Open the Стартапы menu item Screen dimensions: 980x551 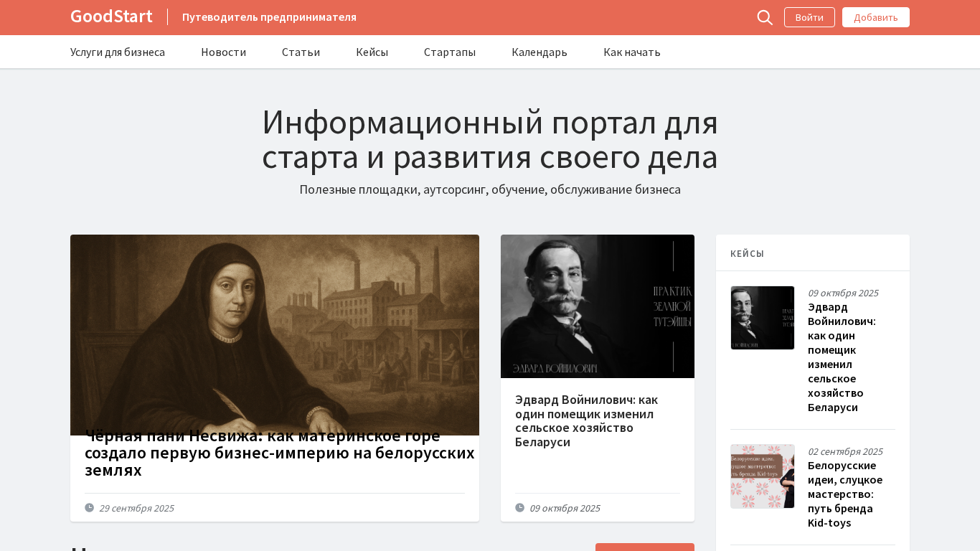click(x=450, y=52)
